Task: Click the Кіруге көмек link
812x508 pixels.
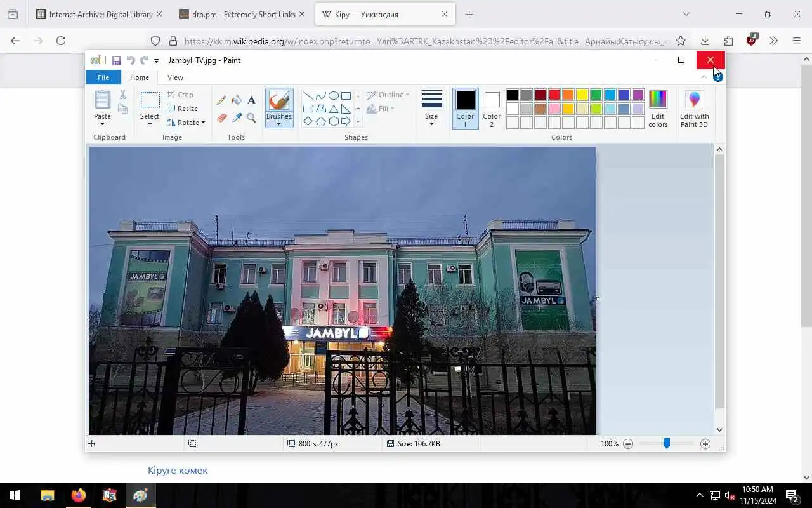Action: [178, 471]
